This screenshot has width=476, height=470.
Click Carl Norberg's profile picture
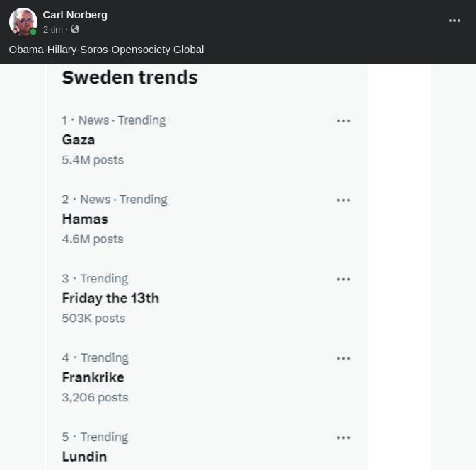coord(23,22)
